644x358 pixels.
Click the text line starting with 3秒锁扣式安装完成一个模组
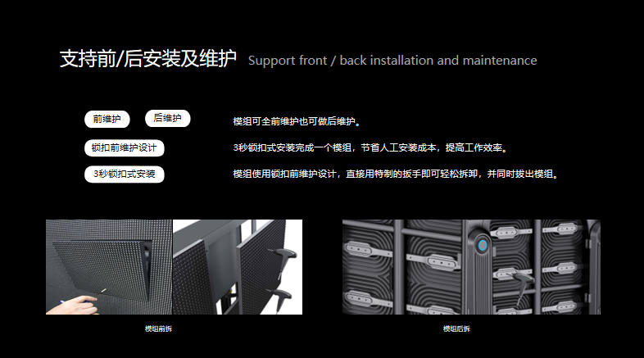(371, 147)
